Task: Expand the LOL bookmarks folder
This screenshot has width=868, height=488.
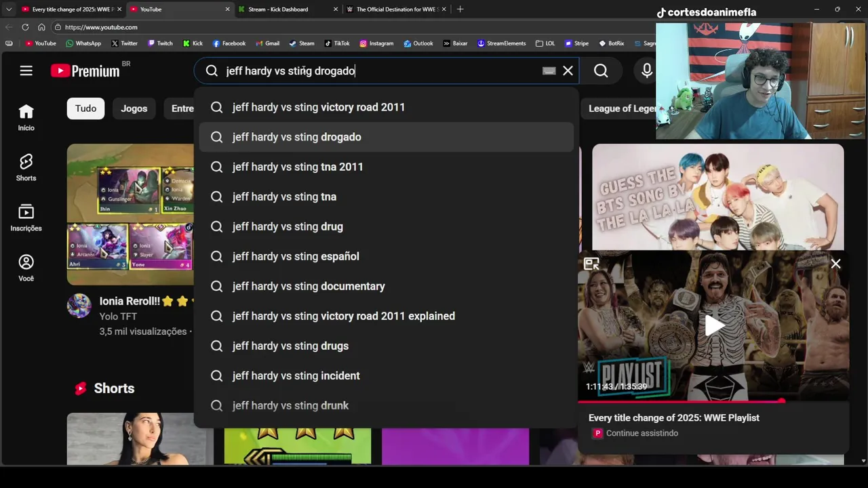Action: tap(545, 43)
